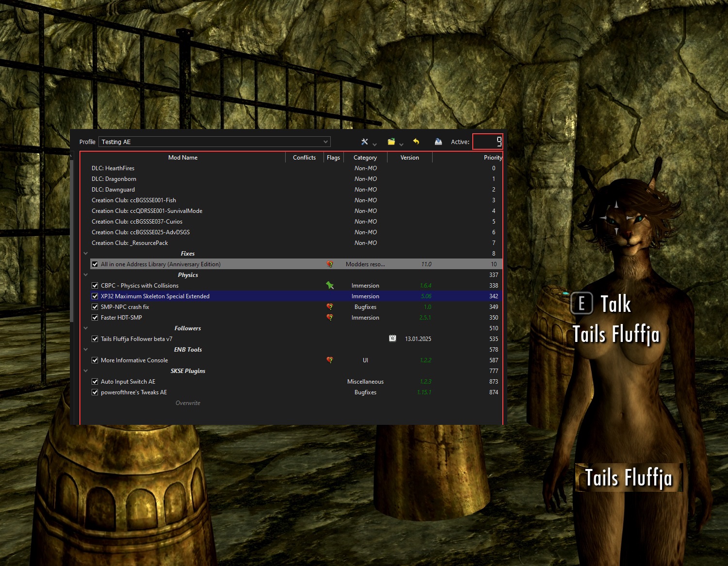Collapse the SKSE Plugins separator

click(86, 371)
